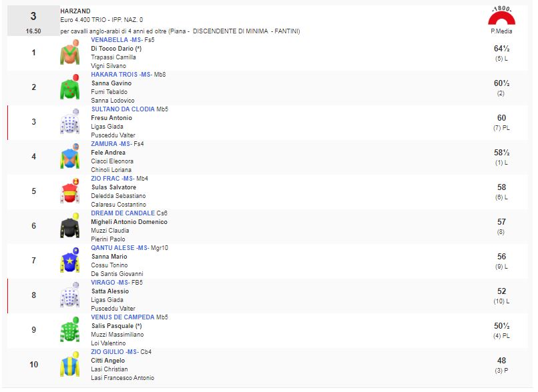Click Venus de Campeda's green dotted silks icon

click(x=69, y=330)
